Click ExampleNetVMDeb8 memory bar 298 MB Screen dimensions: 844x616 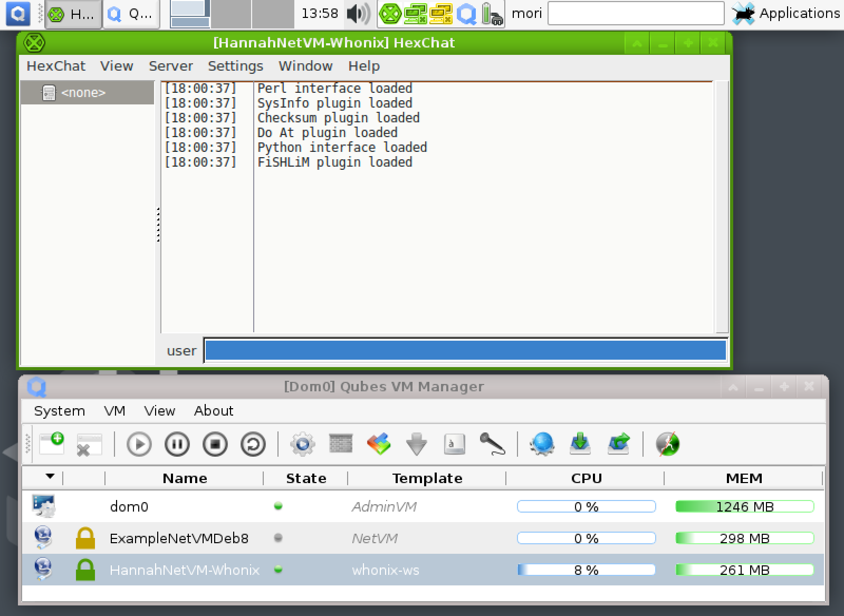[744, 538]
